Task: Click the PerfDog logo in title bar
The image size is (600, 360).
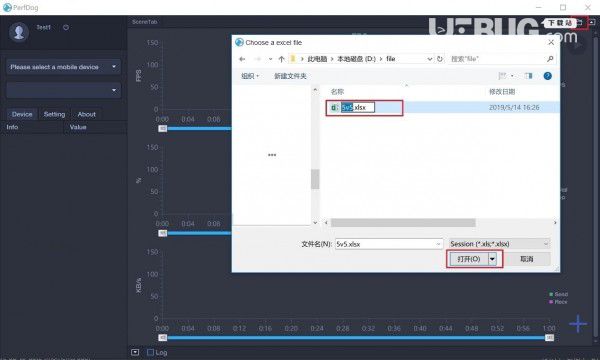Action: pyautogui.click(x=7, y=7)
